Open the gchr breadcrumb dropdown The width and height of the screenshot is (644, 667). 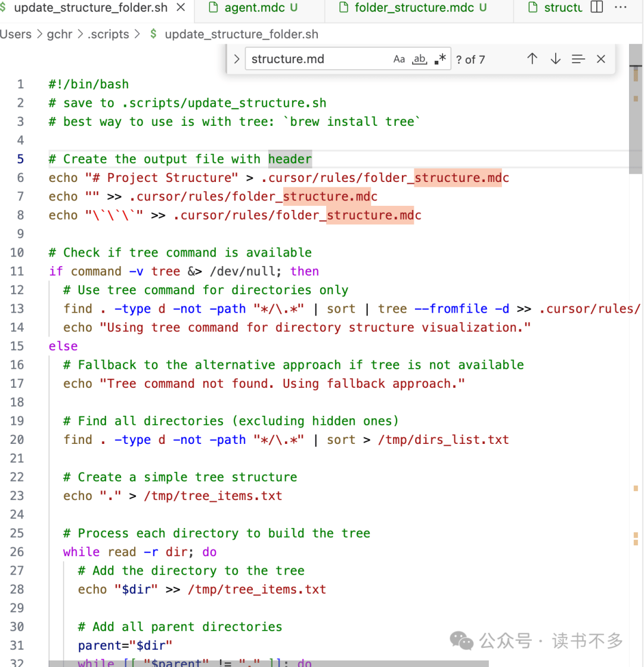tap(59, 34)
